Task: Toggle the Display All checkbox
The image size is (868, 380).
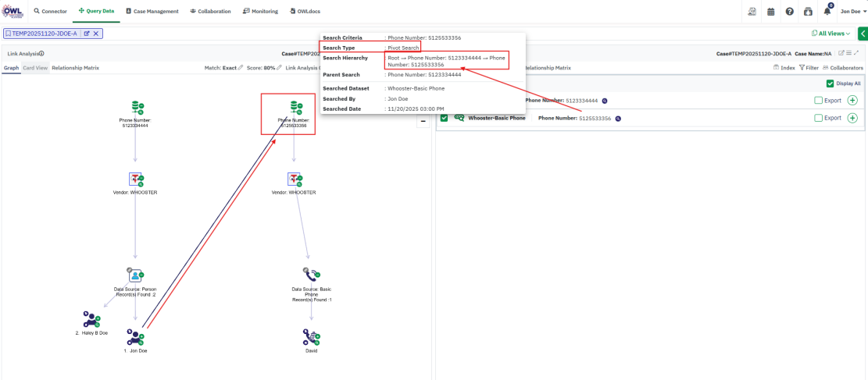Action: 830,83
